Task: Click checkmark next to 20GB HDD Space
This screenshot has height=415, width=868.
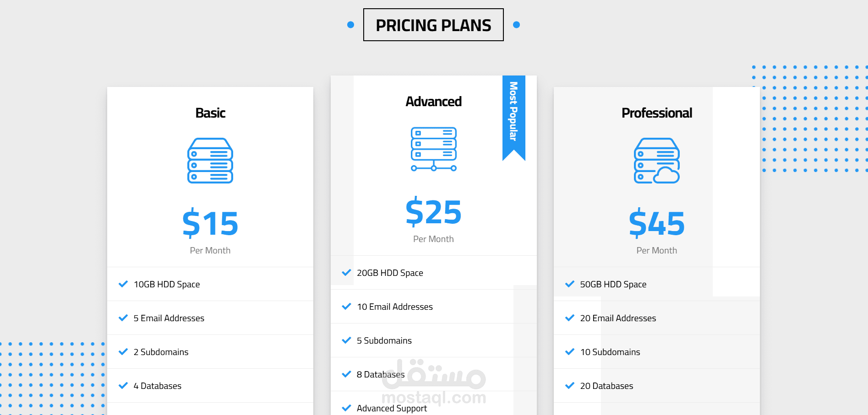Action: (x=346, y=273)
